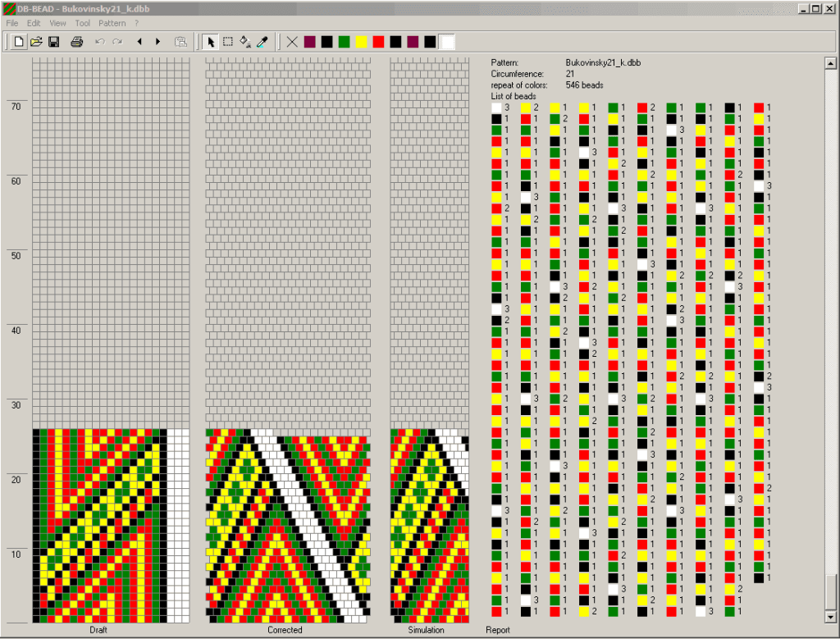This screenshot has height=639, width=840.
Task: Shift pattern left with left arrow
Action: [139, 42]
